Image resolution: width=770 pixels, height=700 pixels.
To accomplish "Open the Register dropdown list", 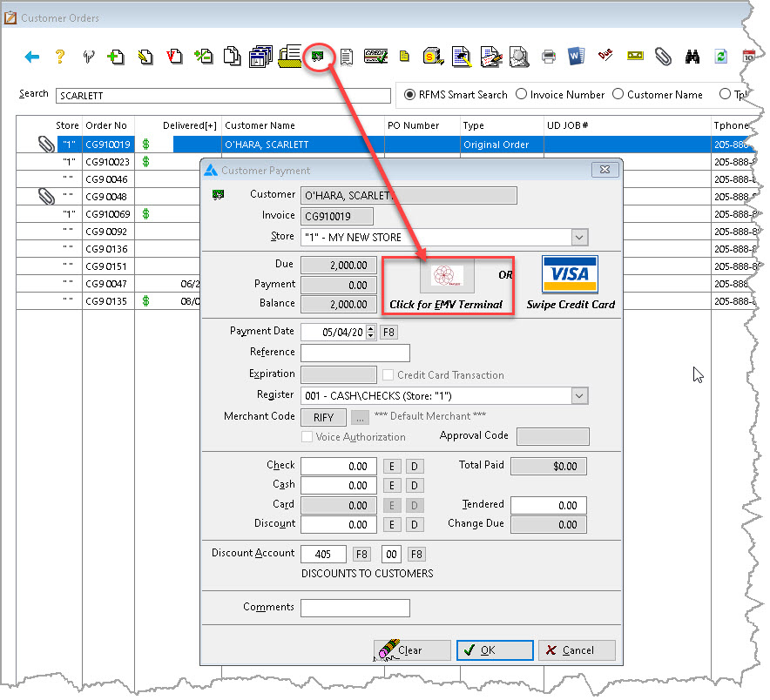I will (x=579, y=396).
